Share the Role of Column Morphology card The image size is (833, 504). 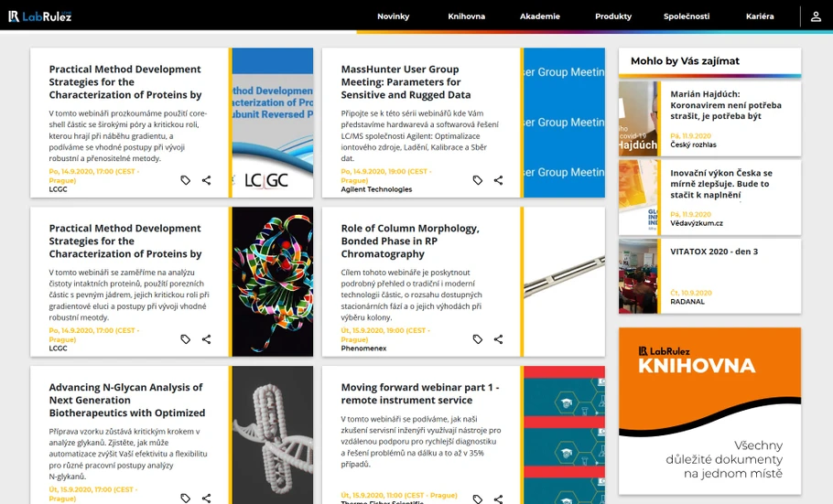[498, 338]
